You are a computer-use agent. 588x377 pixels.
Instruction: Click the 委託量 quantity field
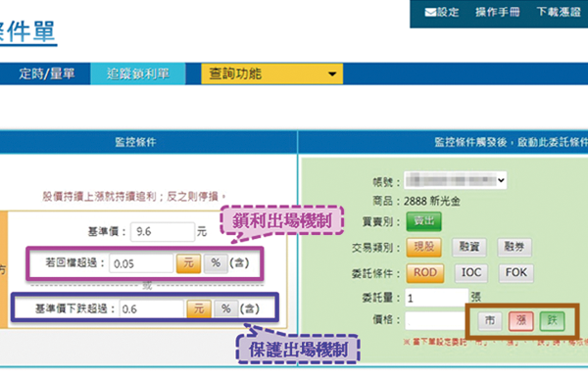436,298
